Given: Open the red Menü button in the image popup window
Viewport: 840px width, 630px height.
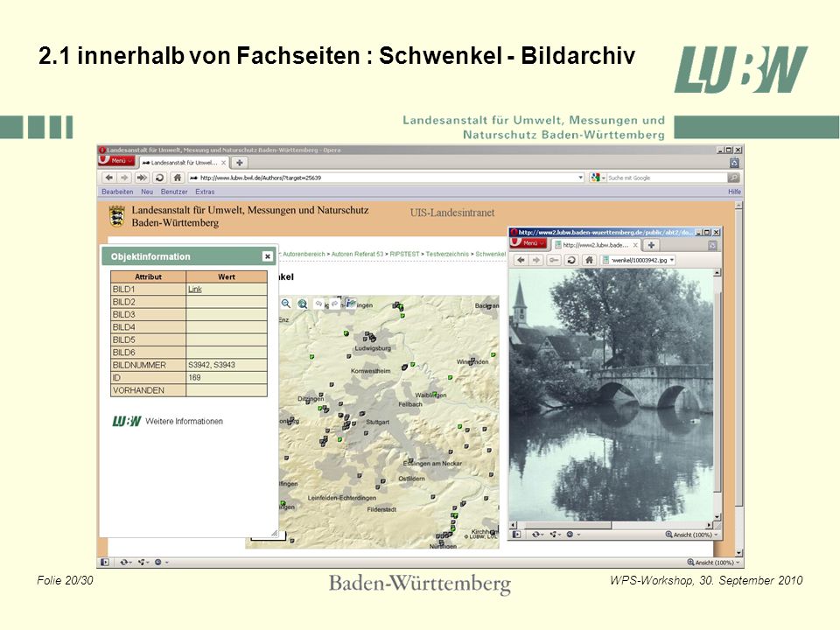Looking at the screenshot, I should pos(528,244).
